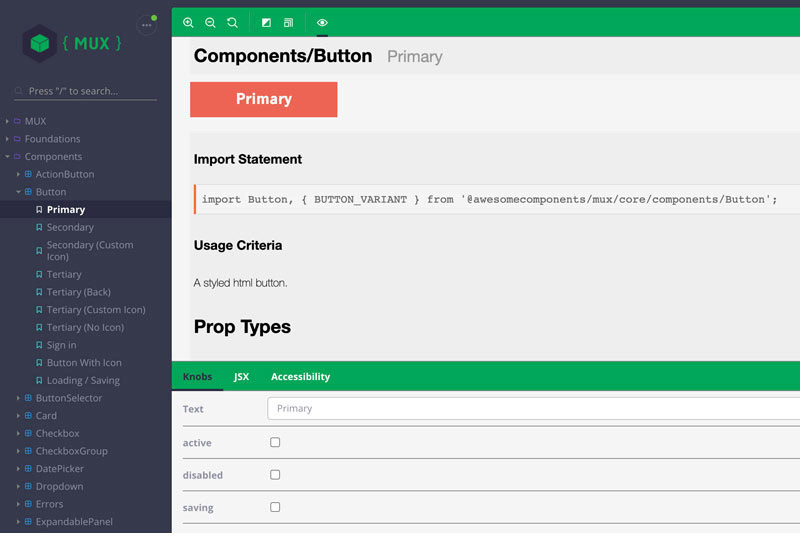800x555 pixels.
Task: Expand the Checkbox component
Action: point(57,434)
